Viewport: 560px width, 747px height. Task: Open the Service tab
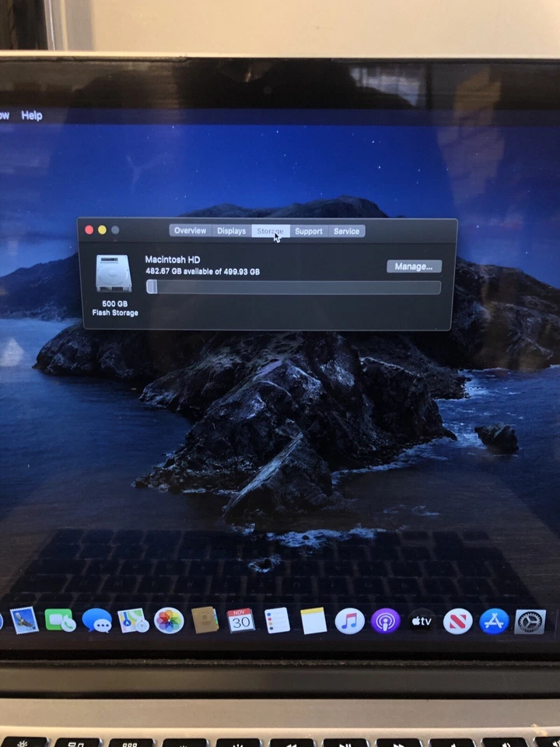tap(347, 231)
